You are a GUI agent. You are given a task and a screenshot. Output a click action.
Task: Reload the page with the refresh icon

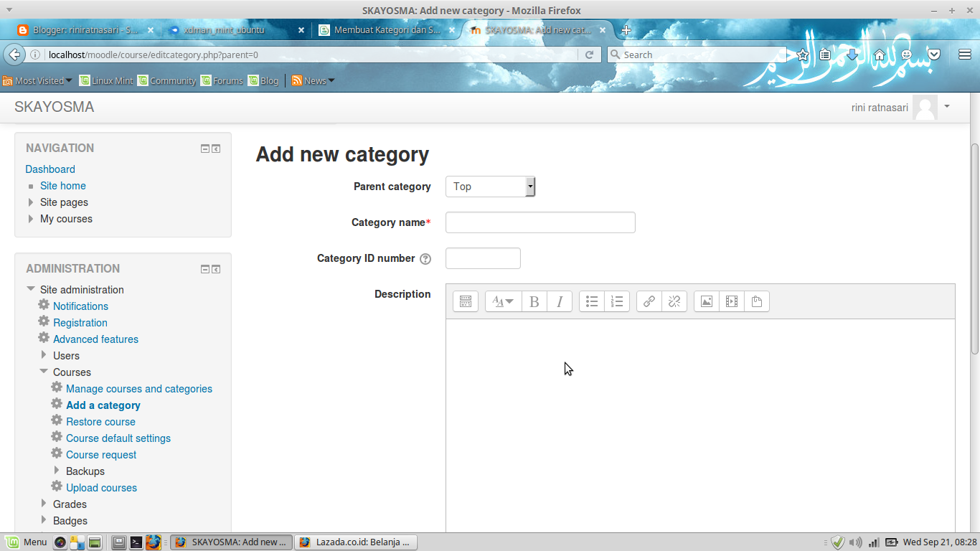pyautogui.click(x=590, y=55)
